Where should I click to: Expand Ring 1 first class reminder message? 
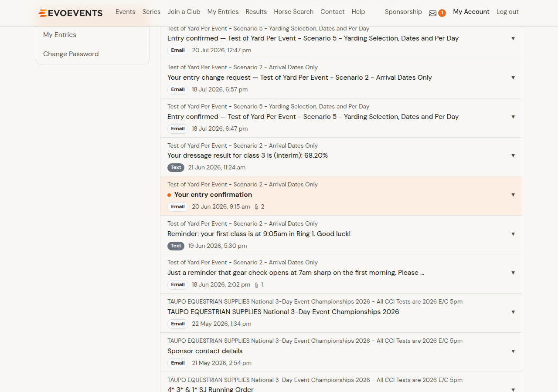click(x=513, y=234)
